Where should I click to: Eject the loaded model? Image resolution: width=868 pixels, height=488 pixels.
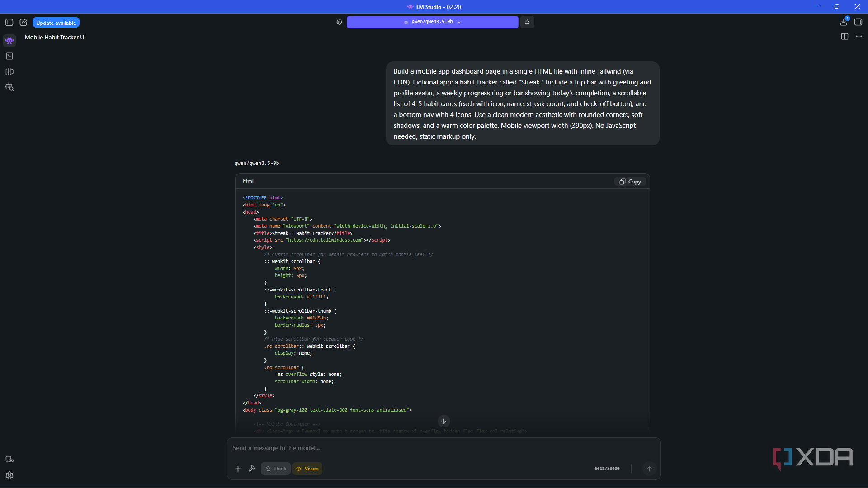(527, 22)
